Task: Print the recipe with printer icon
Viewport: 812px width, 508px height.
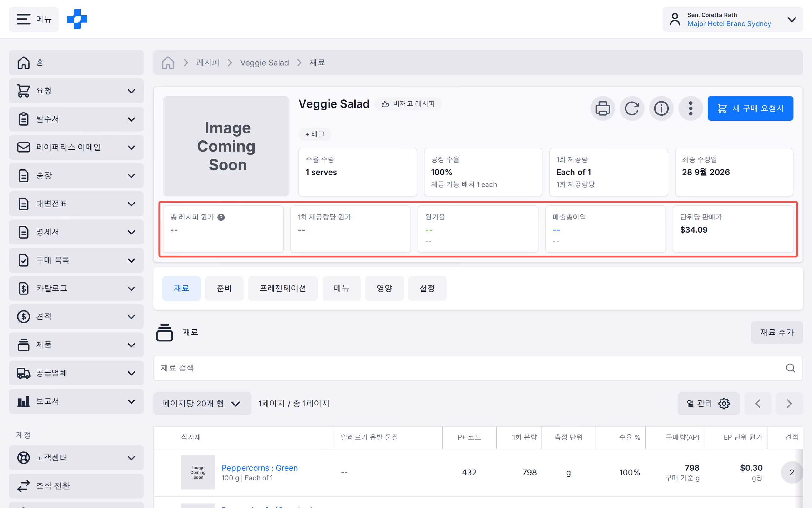Action: pyautogui.click(x=603, y=108)
